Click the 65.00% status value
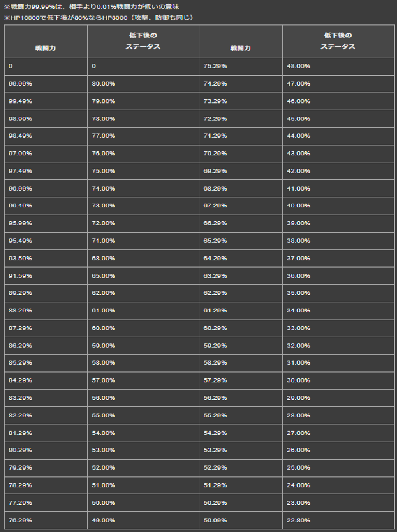The image size is (397, 532). (103, 276)
